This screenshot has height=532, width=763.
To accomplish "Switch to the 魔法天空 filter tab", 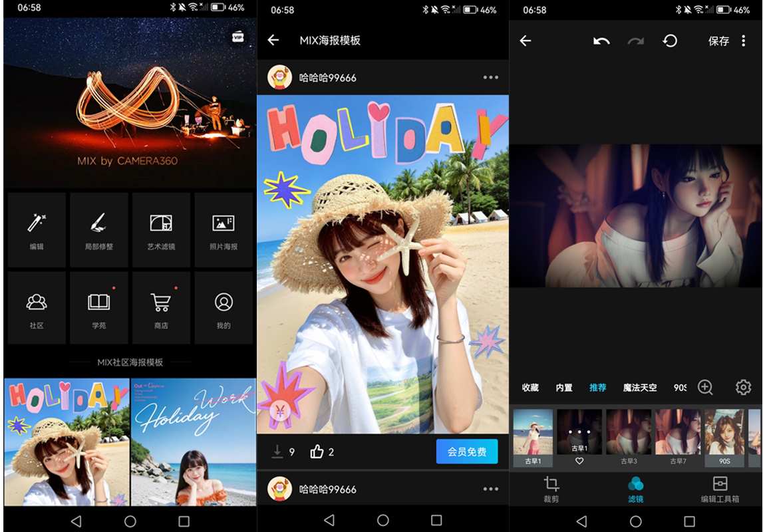I will tap(640, 388).
